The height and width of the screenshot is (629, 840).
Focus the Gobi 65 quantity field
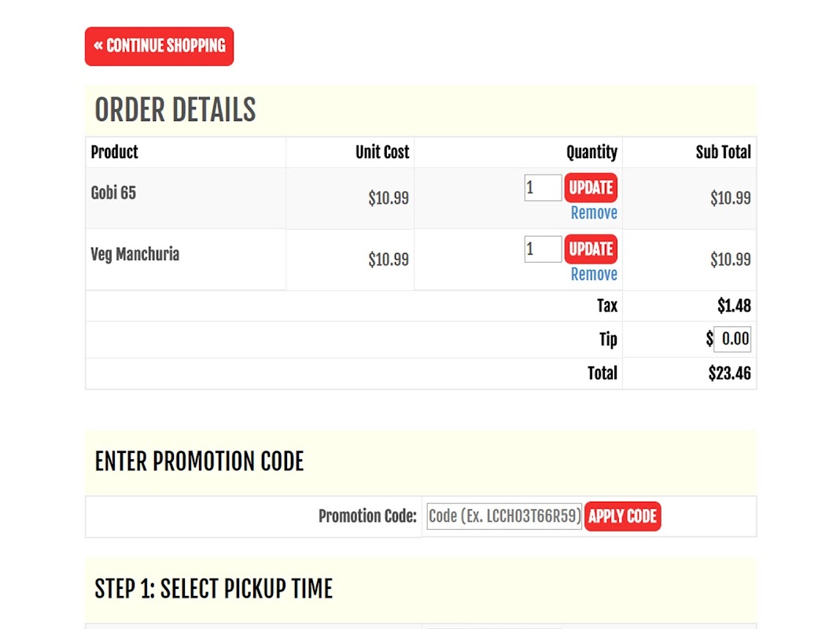(543, 188)
